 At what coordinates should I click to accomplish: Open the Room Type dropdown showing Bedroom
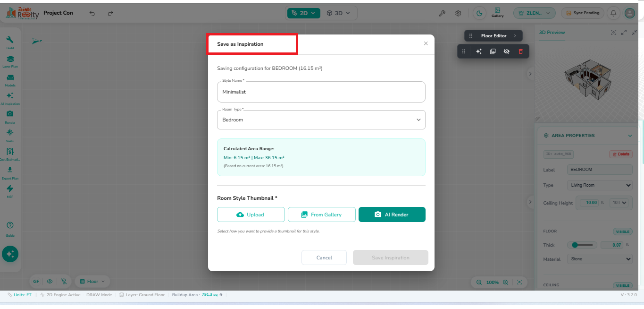tap(321, 120)
